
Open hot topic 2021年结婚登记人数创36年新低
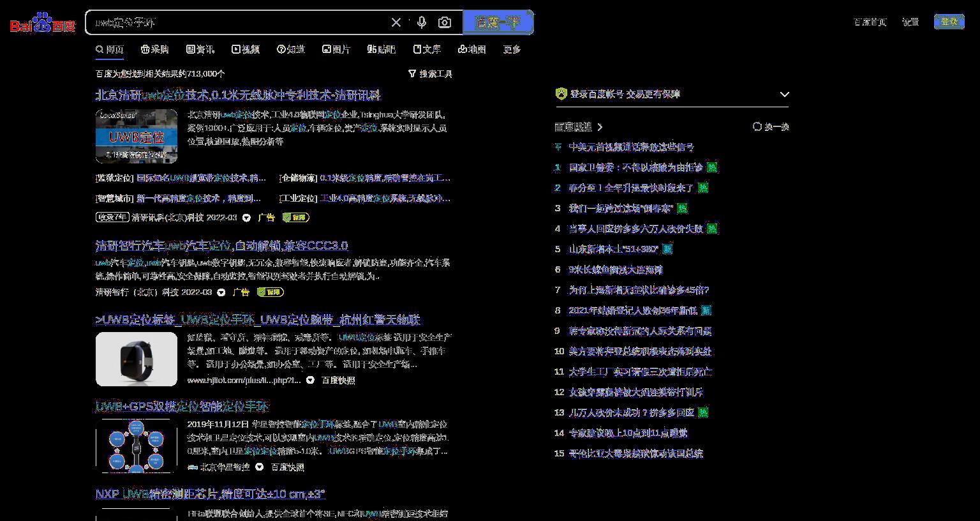coord(633,310)
